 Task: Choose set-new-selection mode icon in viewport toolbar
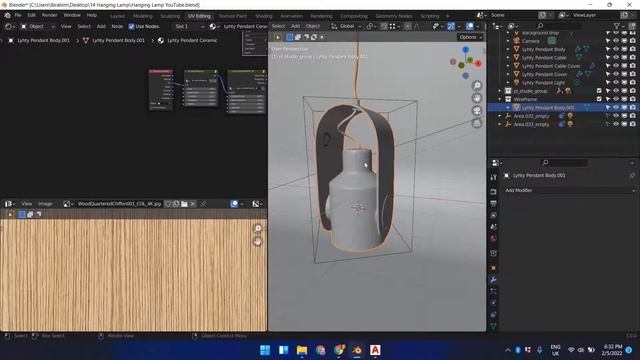click(x=289, y=37)
